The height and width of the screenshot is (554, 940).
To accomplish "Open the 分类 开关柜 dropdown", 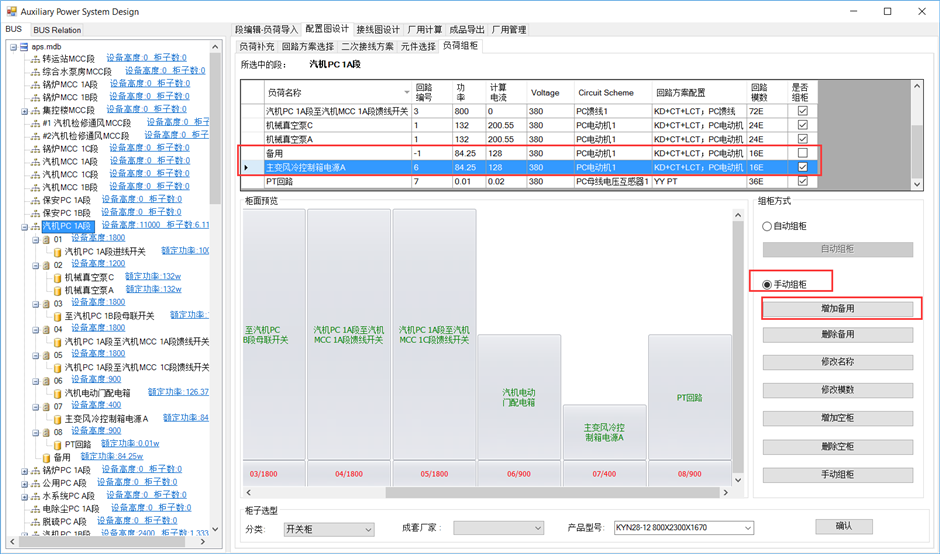I will coord(329,529).
